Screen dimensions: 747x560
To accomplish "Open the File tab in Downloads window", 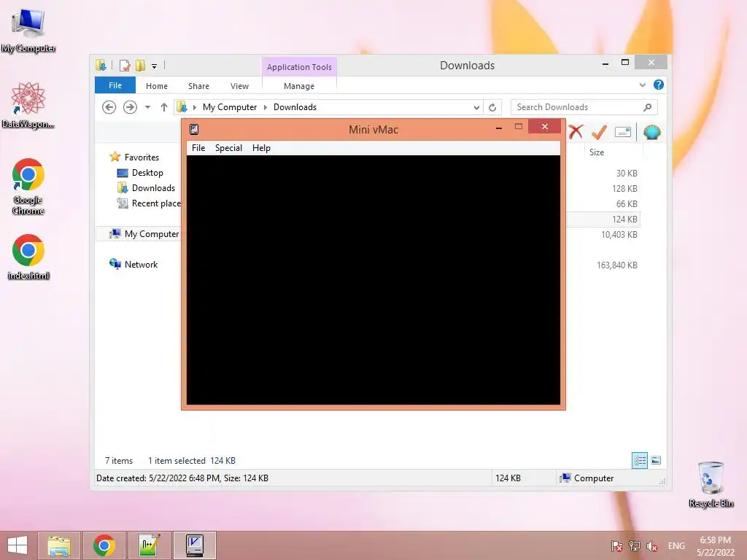I will click(x=115, y=86).
